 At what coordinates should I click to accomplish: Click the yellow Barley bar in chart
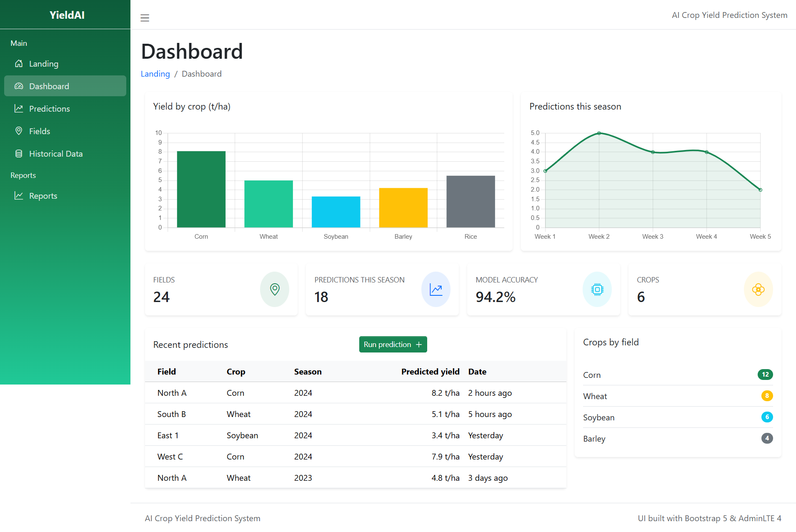pos(403,207)
